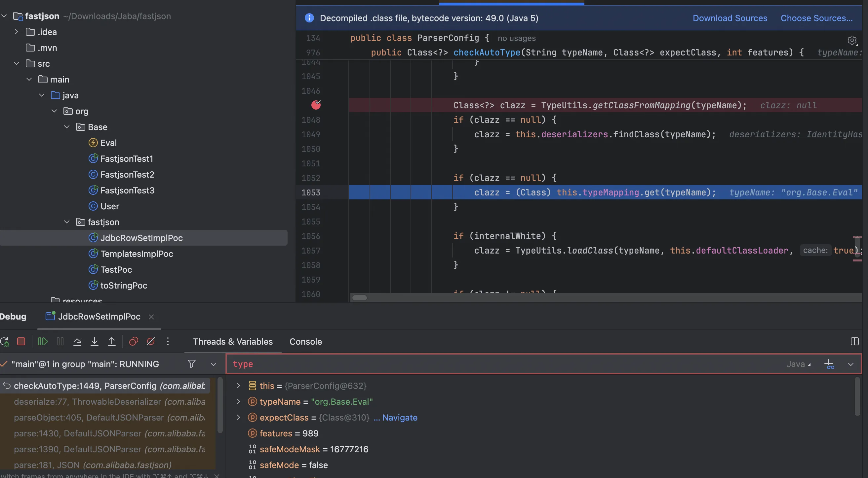The height and width of the screenshot is (478, 868).
Task: Toggle the Mute Breakpoints button
Action: 151,342
